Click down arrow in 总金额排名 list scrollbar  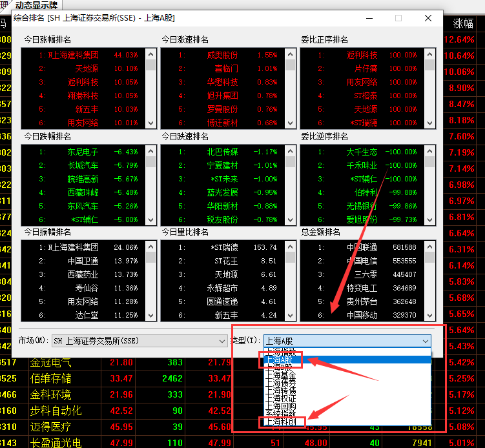click(x=429, y=316)
